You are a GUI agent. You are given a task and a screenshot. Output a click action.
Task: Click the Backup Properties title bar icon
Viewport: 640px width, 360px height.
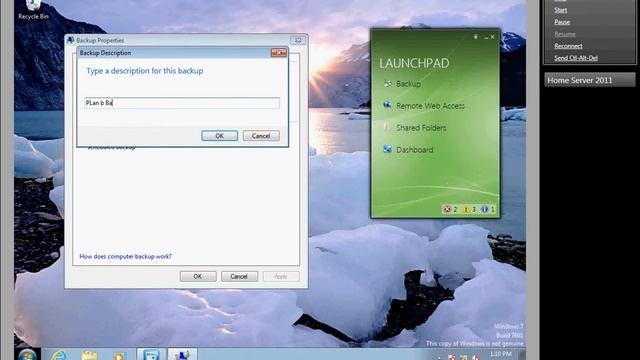pos(71,40)
